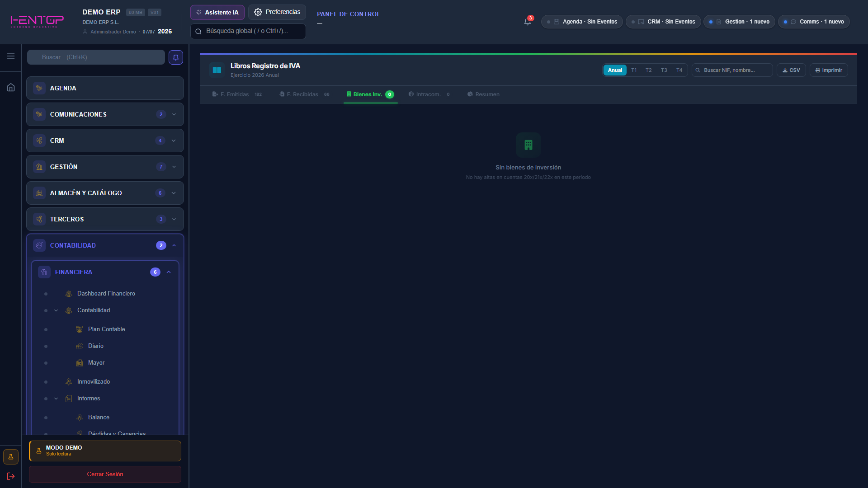Click Gestion · 1 nuevo pill
The height and width of the screenshot is (488, 868).
(x=739, y=22)
